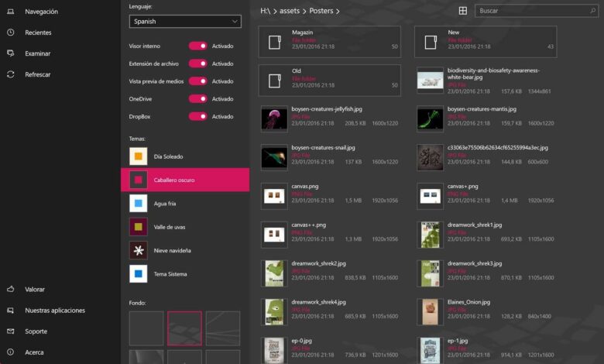604x364 pixels.
Task: Select file name ep-0.jpg
Action: (302, 341)
